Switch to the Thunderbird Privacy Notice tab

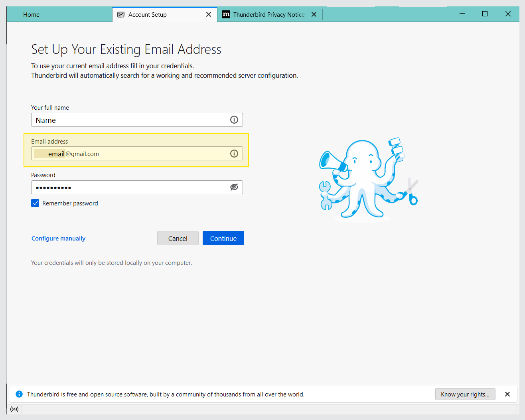pos(269,14)
